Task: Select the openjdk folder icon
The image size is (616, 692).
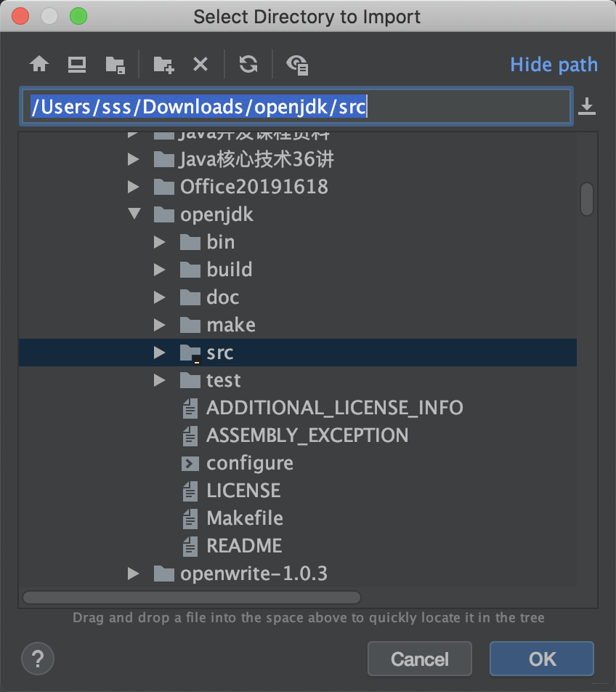Action: pos(164,214)
